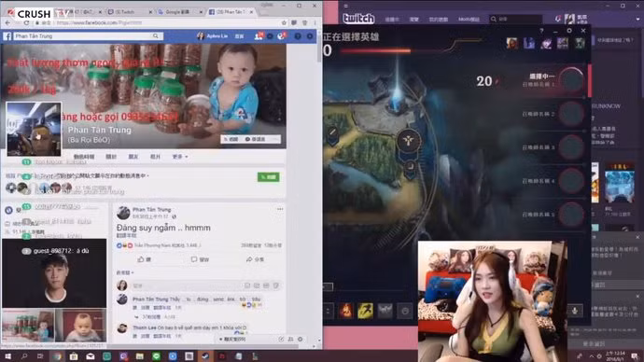Open Aphro Lin profile link
Viewport: 644px width, 362px height.
pyautogui.click(x=213, y=36)
